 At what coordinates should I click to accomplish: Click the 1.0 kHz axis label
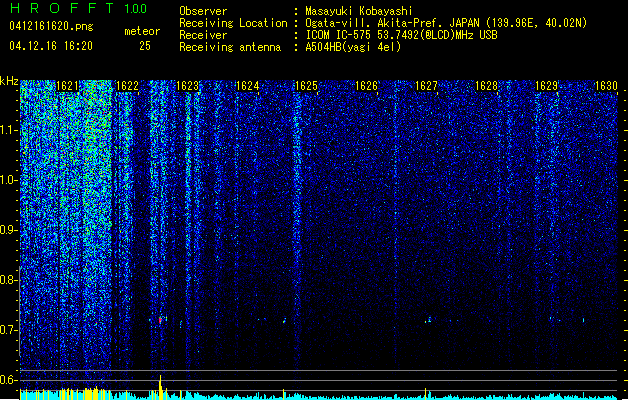[x=9, y=180]
